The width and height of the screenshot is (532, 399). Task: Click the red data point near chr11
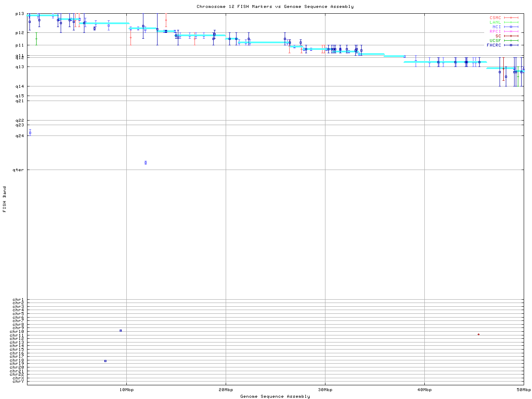click(x=478, y=334)
